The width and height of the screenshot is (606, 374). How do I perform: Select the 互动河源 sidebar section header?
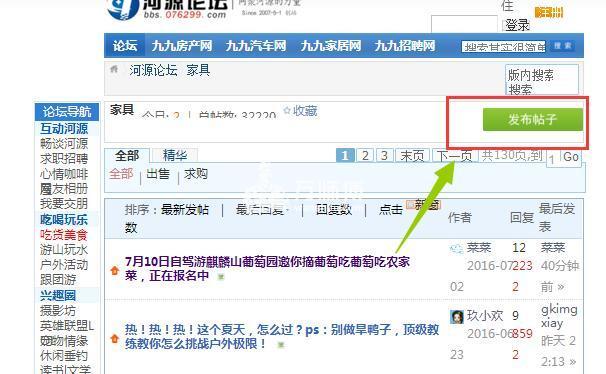(64, 129)
